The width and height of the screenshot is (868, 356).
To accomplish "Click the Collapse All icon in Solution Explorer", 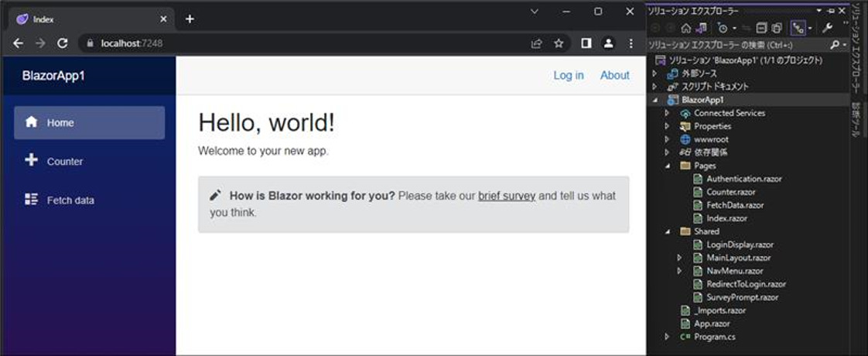I will (761, 28).
